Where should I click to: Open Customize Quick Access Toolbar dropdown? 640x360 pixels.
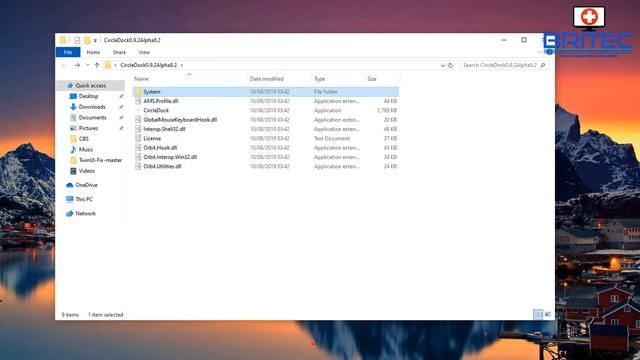pos(95,40)
